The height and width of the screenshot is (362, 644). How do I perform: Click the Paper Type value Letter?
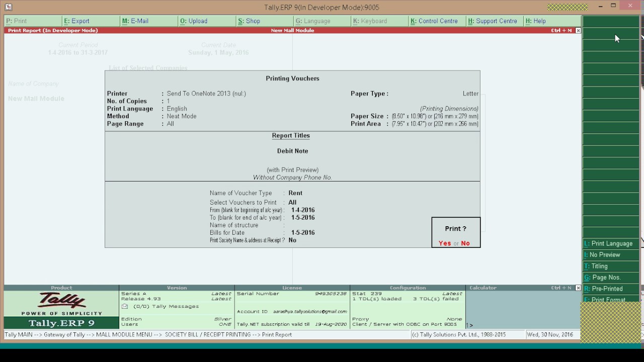pos(470,94)
